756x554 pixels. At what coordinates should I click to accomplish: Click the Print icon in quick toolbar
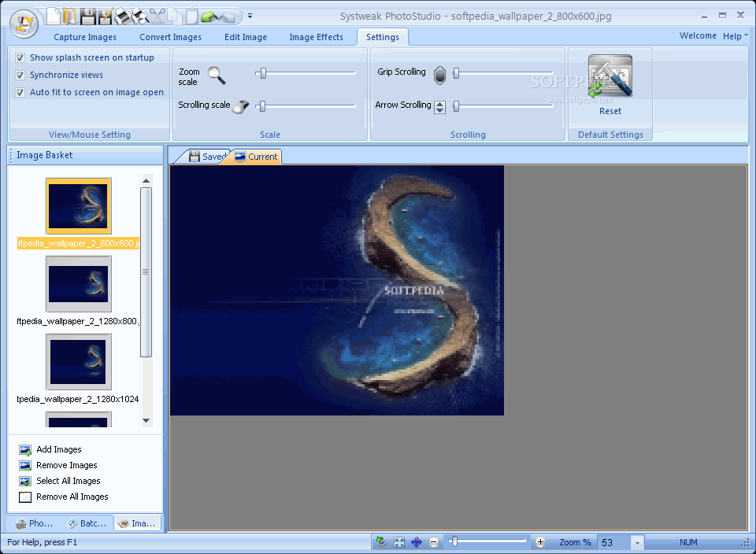point(123,17)
